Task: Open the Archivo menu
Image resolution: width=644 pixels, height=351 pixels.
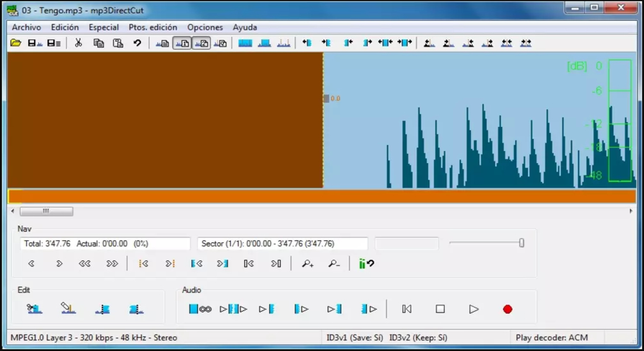Action: click(x=26, y=27)
